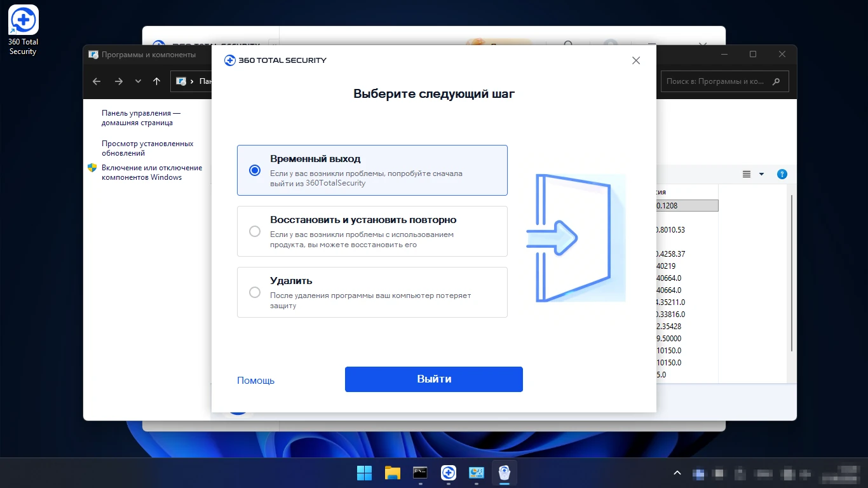This screenshot has height=488, width=868.
Task: Open the view options dropdown arrow
Action: click(761, 174)
